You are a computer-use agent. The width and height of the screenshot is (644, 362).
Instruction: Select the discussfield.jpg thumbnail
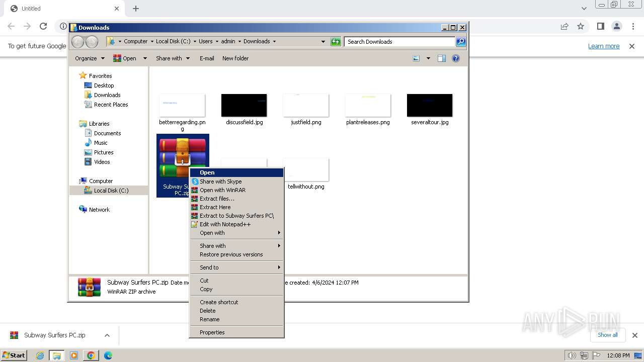point(244,105)
